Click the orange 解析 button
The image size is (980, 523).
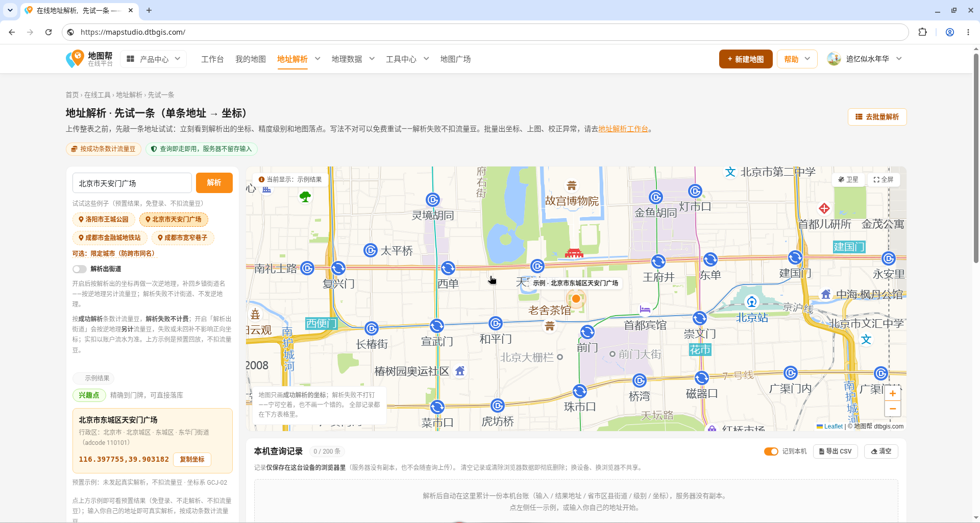[x=214, y=183]
